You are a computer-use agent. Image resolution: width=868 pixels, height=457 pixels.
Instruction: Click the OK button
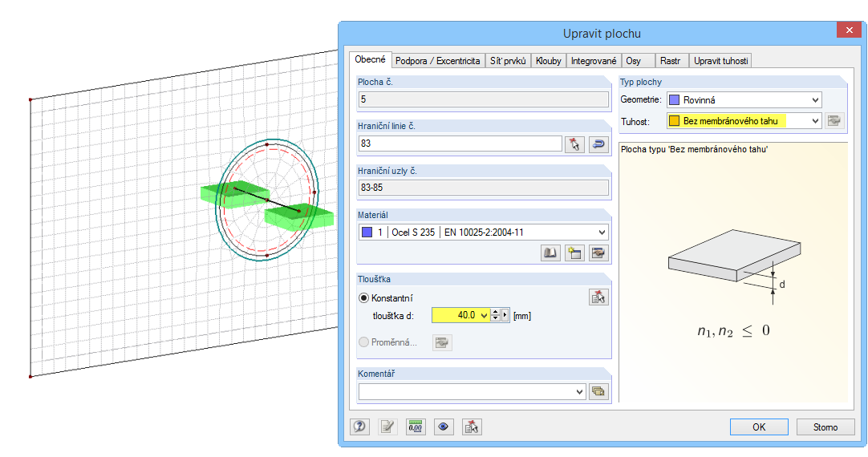[759, 427]
